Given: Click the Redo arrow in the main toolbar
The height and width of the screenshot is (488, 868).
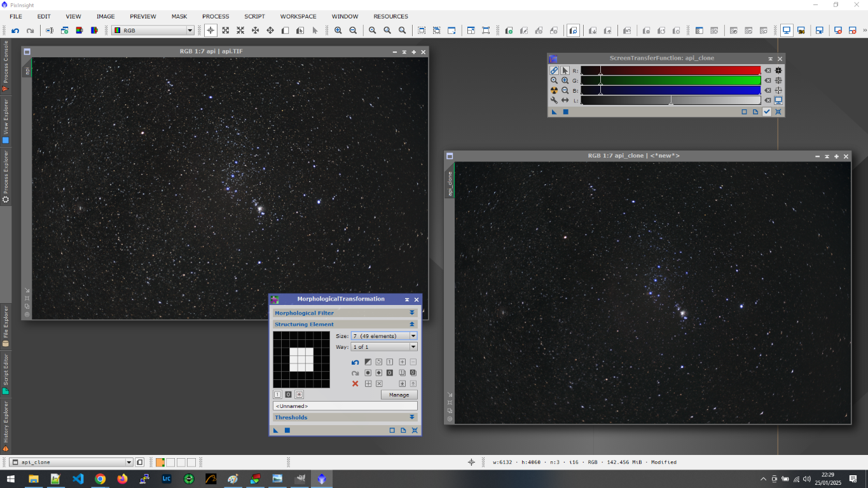Looking at the screenshot, I should (30, 30).
